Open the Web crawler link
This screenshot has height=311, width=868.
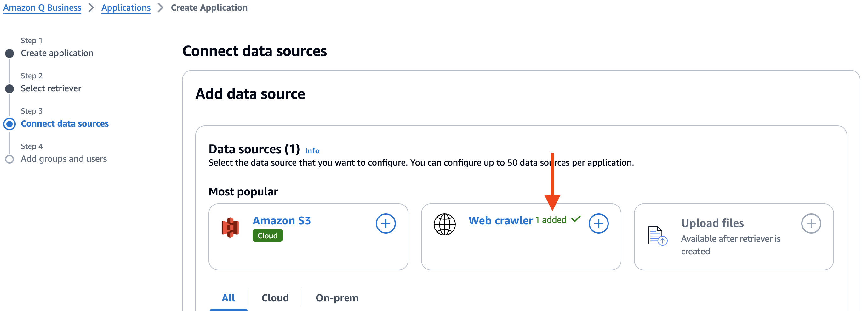[500, 220]
